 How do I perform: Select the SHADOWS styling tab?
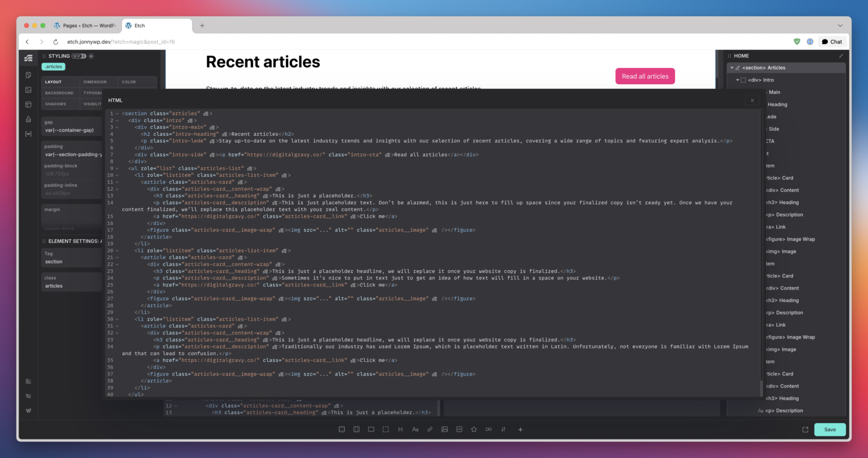[x=60, y=104]
